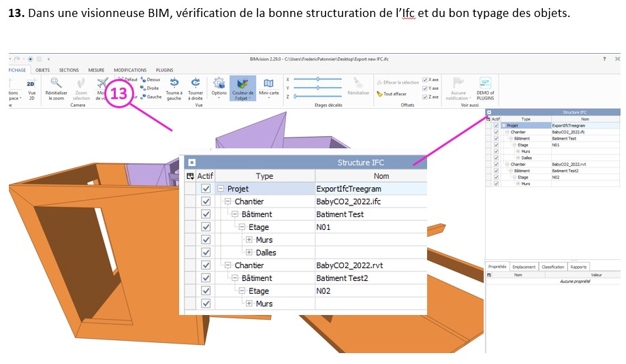Collapse the Etage N01 node in large tree
The width and height of the screenshot is (626, 364).
point(242,227)
